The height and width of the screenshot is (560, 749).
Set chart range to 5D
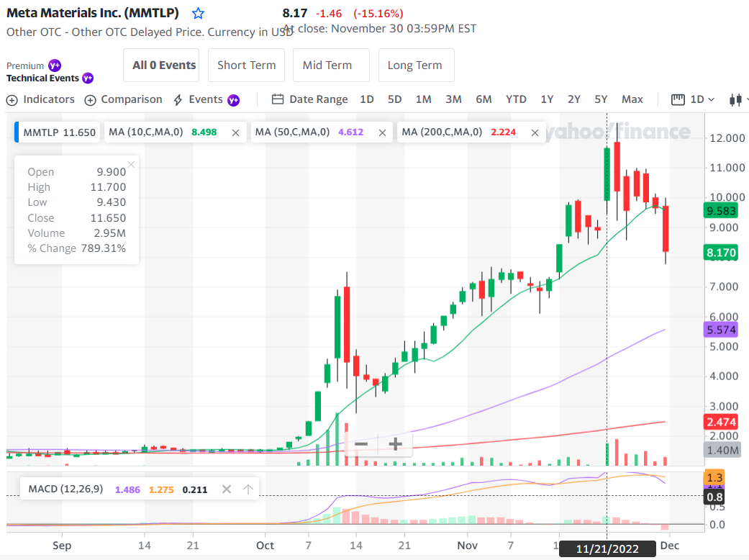[394, 99]
